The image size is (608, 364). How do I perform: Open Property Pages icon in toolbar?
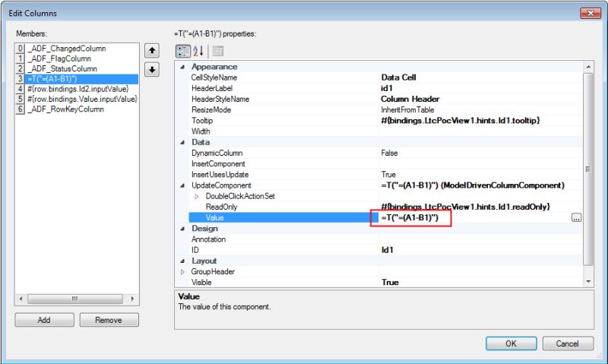coord(218,51)
